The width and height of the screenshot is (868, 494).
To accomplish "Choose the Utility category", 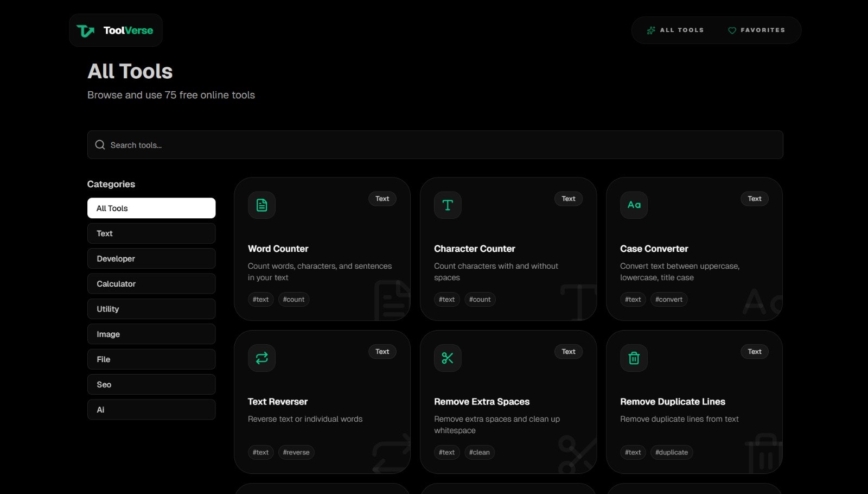I will (x=151, y=309).
